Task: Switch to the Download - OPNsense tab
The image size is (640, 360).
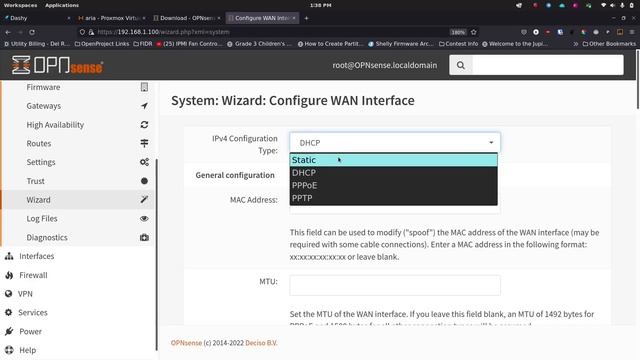Action: pos(186,18)
